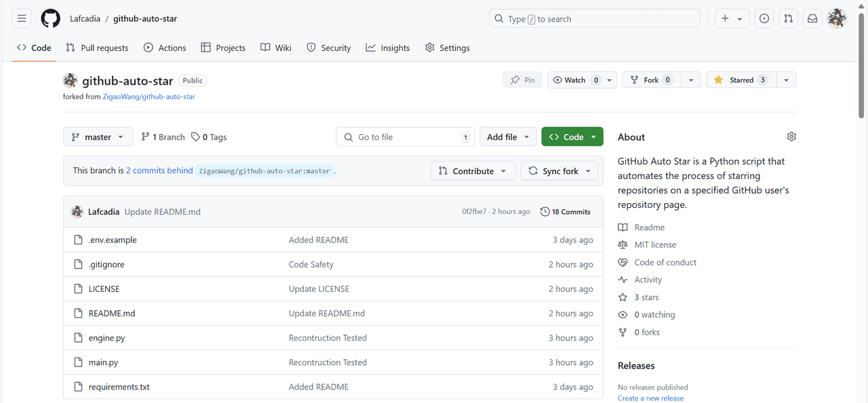
Task: Focus the Go to file field
Action: 405,137
